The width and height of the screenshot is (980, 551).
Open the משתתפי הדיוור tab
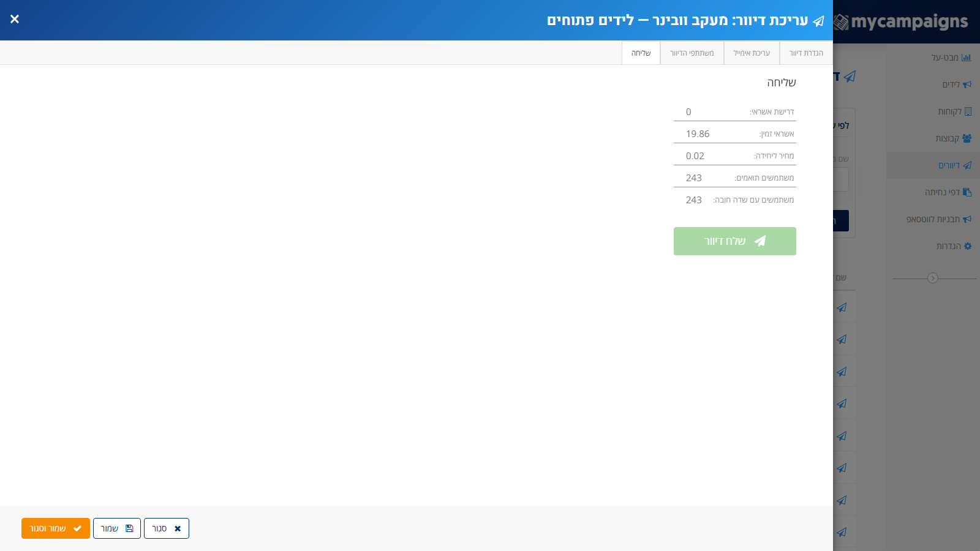click(x=692, y=53)
